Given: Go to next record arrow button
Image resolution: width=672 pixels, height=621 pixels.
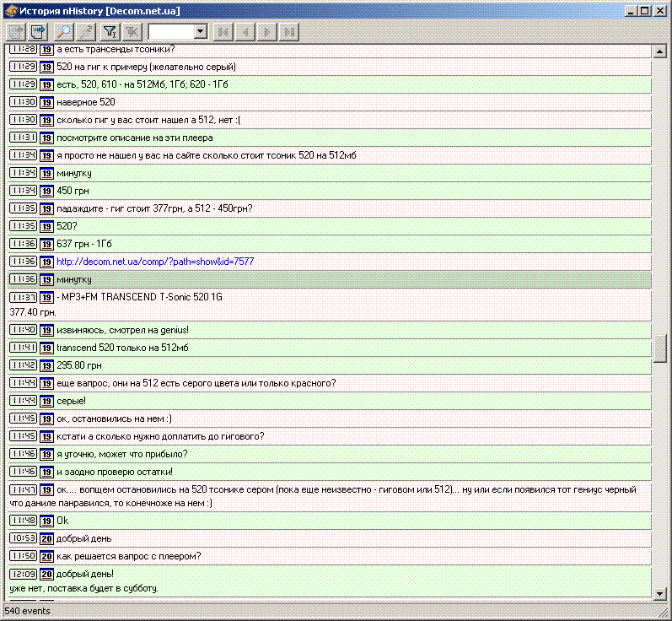Looking at the screenshot, I should coord(267,32).
